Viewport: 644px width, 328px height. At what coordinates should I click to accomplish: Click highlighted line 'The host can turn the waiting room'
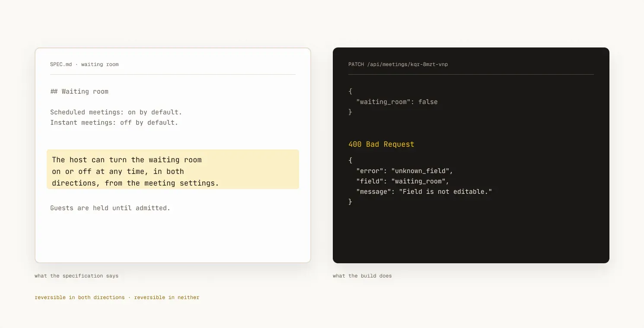(127, 160)
